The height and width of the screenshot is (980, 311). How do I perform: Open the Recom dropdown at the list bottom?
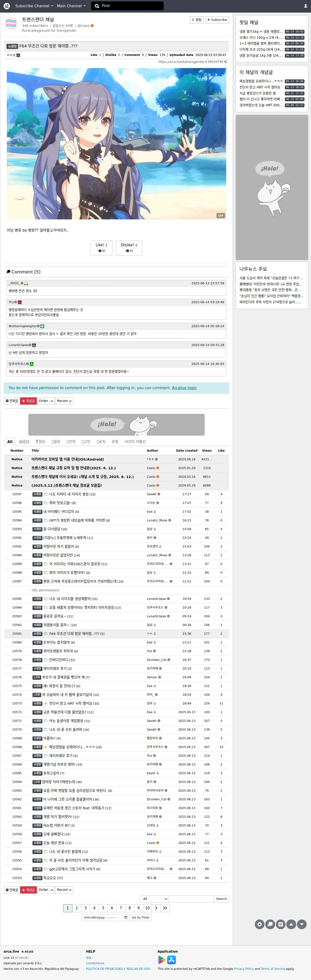pos(64,890)
